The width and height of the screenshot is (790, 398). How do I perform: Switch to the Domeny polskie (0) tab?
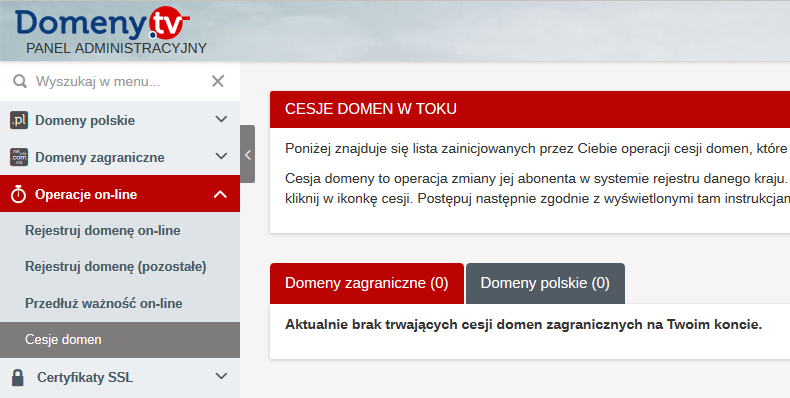click(545, 283)
